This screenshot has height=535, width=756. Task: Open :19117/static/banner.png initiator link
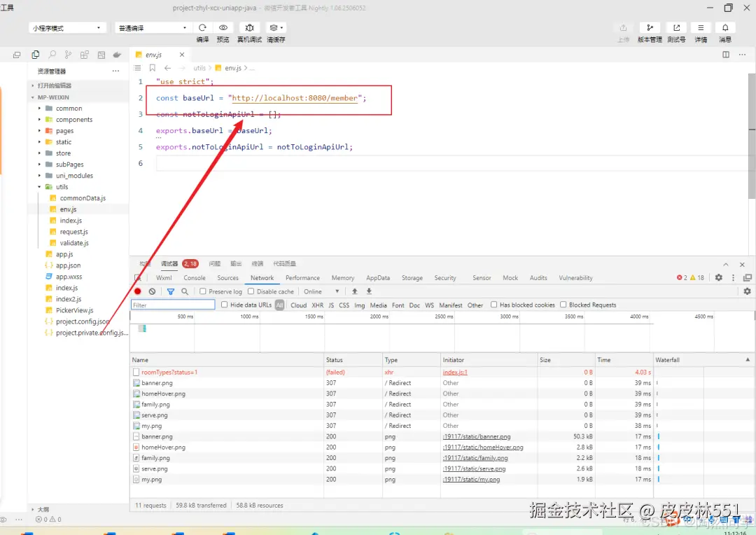pyautogui.click(x=477, y=436)
